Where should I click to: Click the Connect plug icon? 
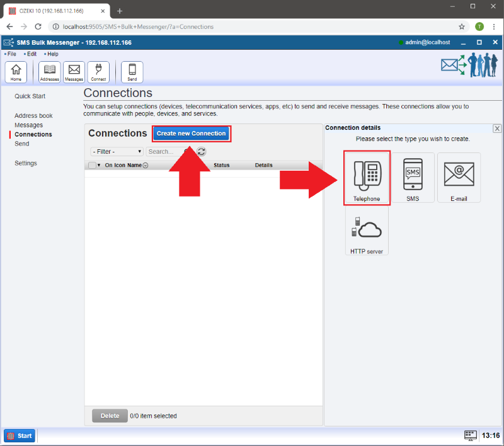tap(98, 72)
